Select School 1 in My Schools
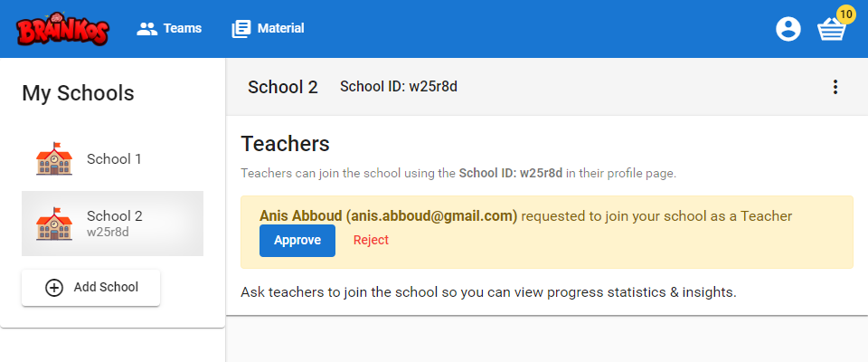Viewport: 868px width, 362px height. click(112, 159)
